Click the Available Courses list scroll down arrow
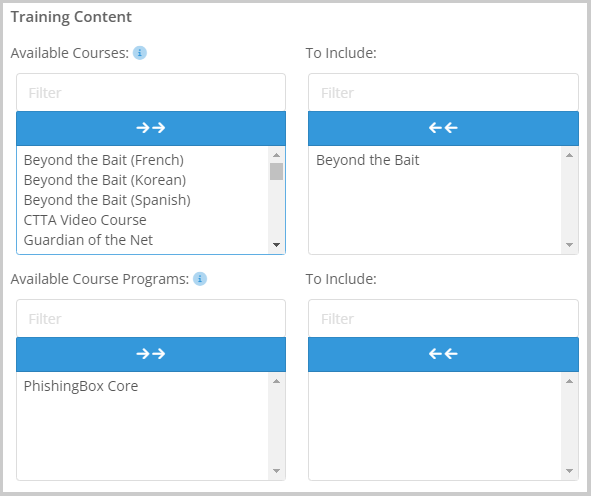Screen dimensions: 591x496 276,245
